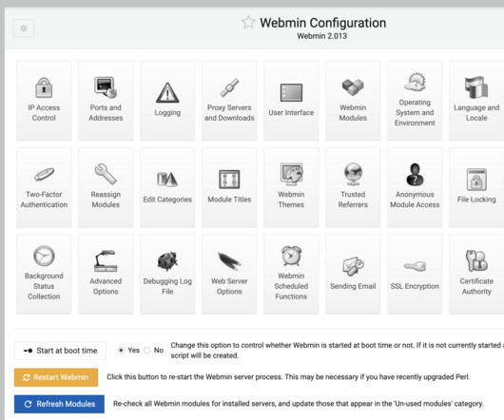The image size is (504, 420).
Task: Open Language and Locale settings
Action: point(476,101)
